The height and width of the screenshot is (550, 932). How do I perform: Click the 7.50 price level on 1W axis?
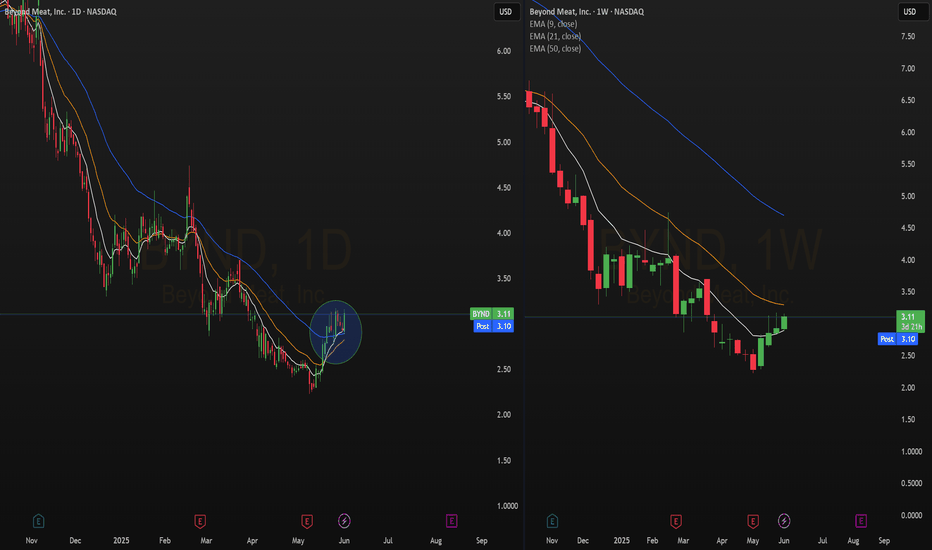click(908, 37)
